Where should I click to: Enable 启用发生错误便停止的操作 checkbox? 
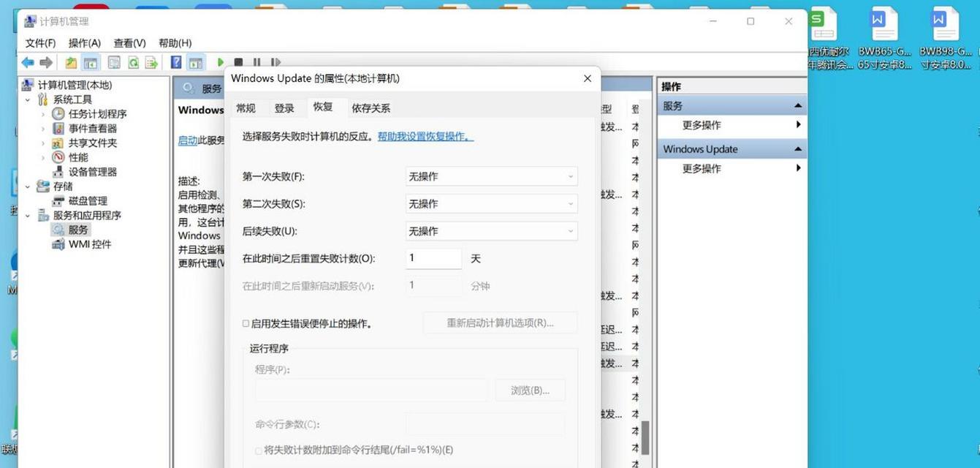[246, 323]
